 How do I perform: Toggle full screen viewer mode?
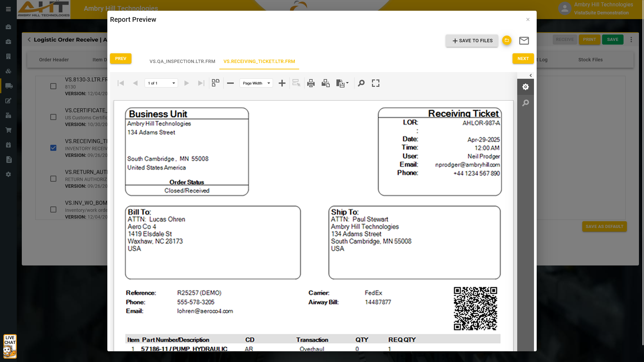376,83
